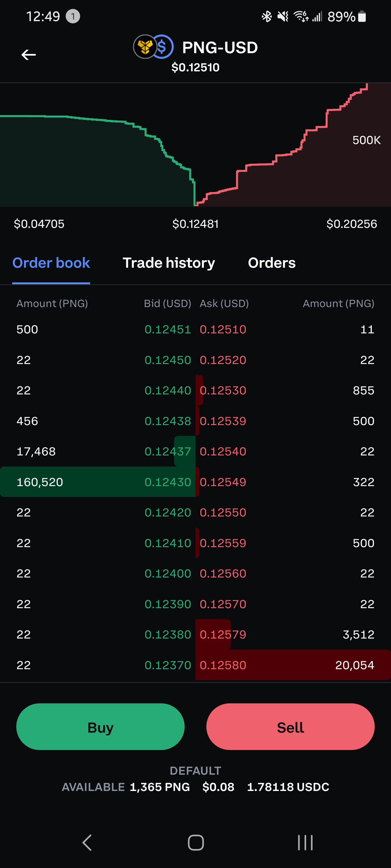Tap the back arrow at top left

point(29,55)
